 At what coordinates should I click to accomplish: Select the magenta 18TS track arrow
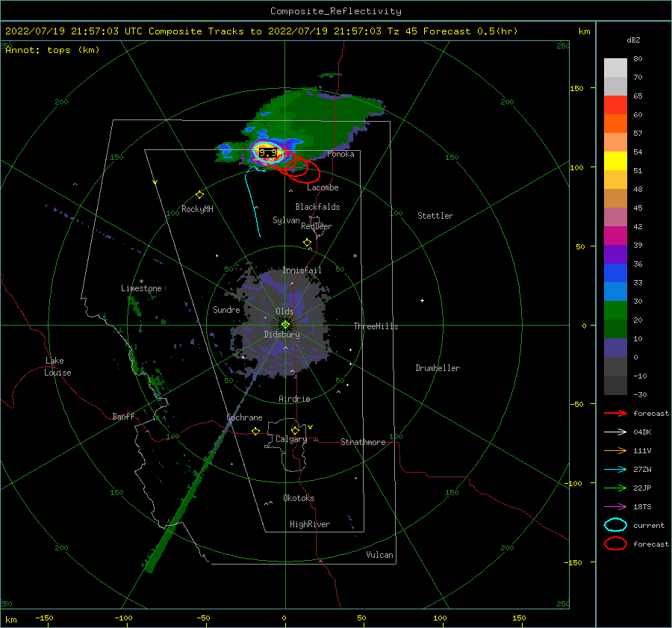pyautogui.click(x=615, y=507)
